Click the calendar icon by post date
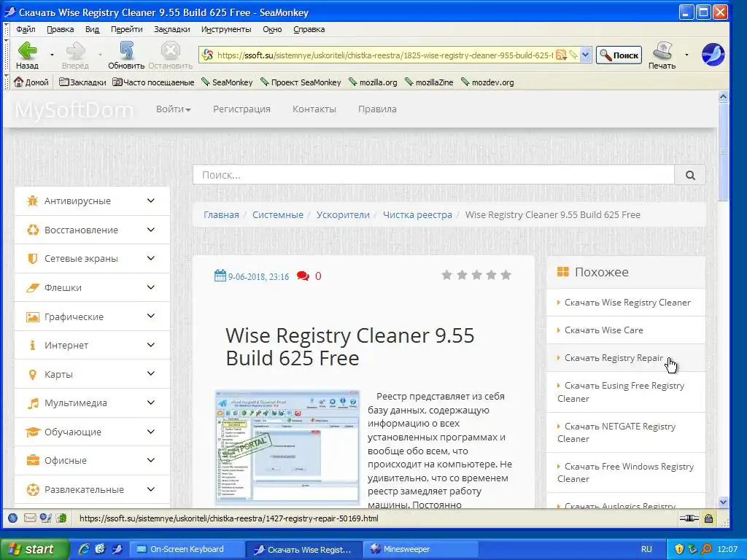 pyautogui.click(x=220, y=276)
